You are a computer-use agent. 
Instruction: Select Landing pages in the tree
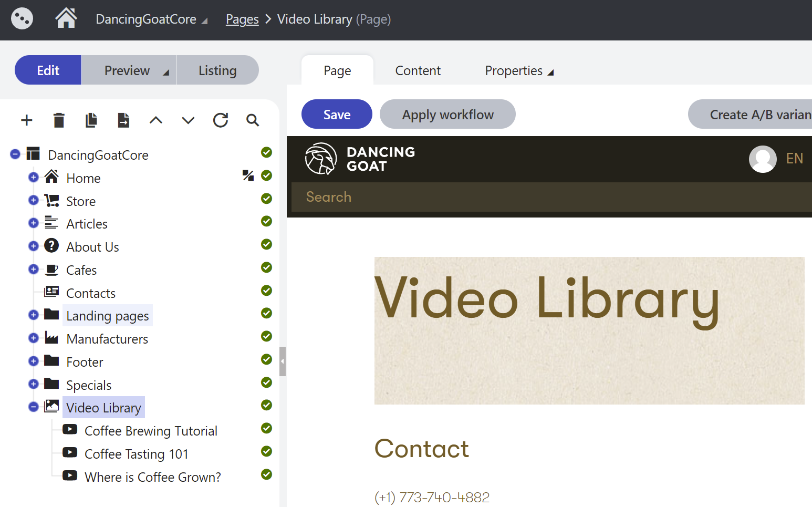[x=108, y=316]
